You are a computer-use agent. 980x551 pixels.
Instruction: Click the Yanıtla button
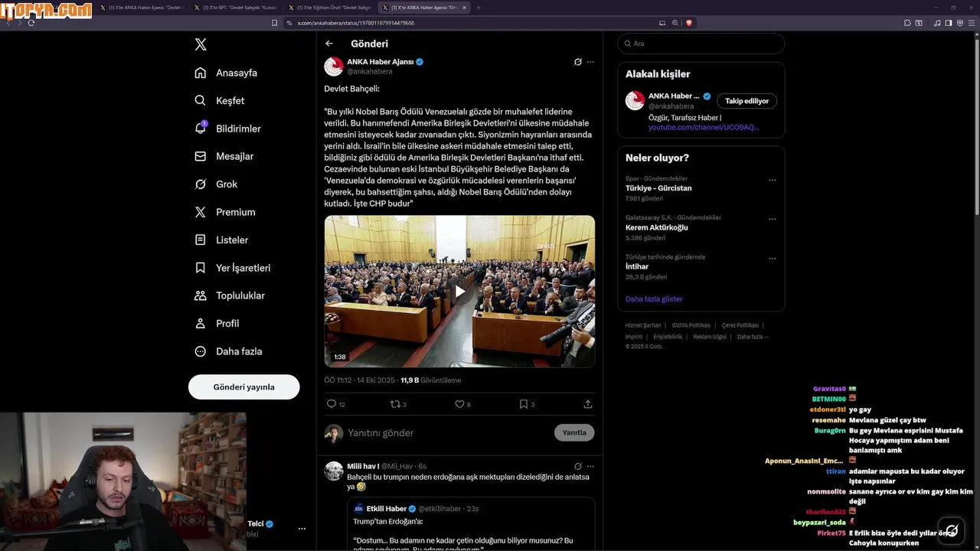[574, 433]
